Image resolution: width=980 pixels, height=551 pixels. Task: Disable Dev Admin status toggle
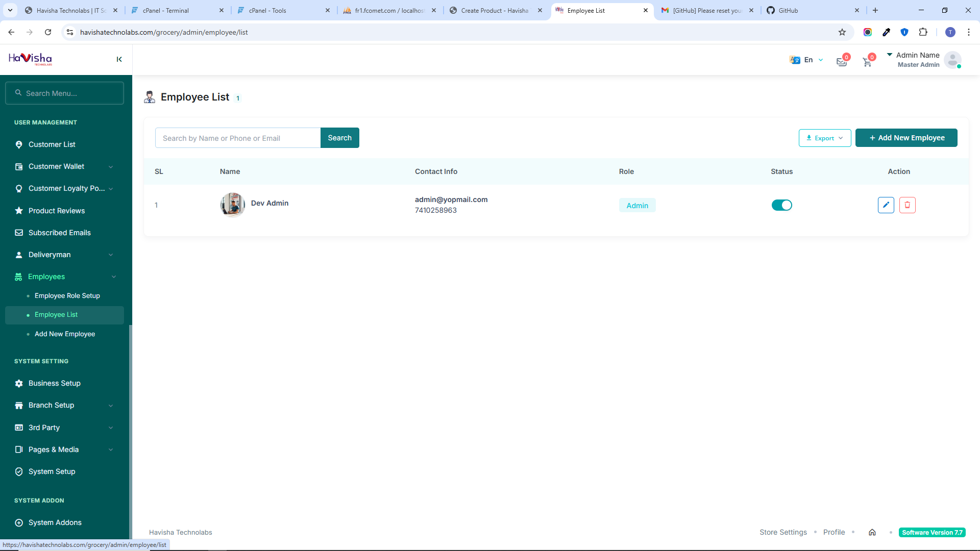(781, 205)
